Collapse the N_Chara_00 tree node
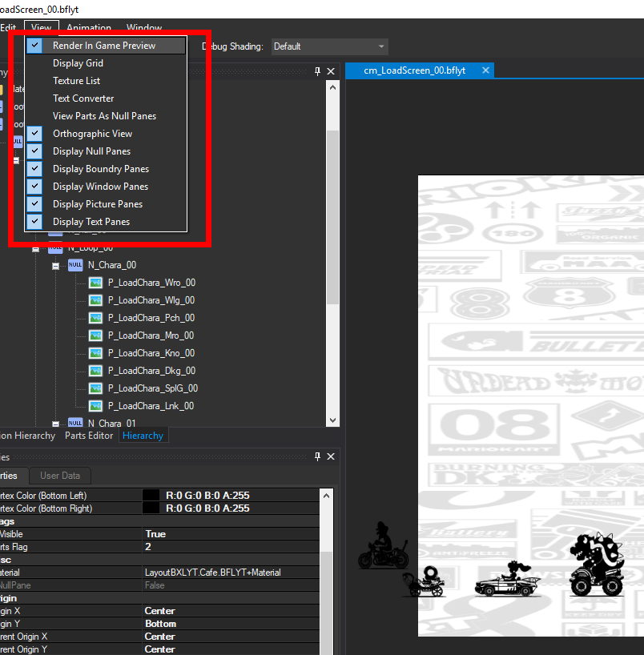644x655 pixels. 55,265
